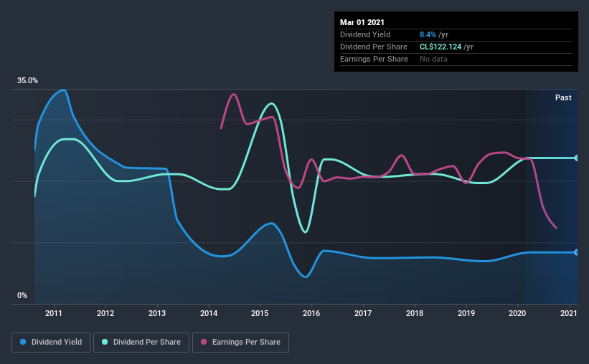Click the 35.0% y-axis label
Screen dimensions: 589x364
tap(27, 81)
